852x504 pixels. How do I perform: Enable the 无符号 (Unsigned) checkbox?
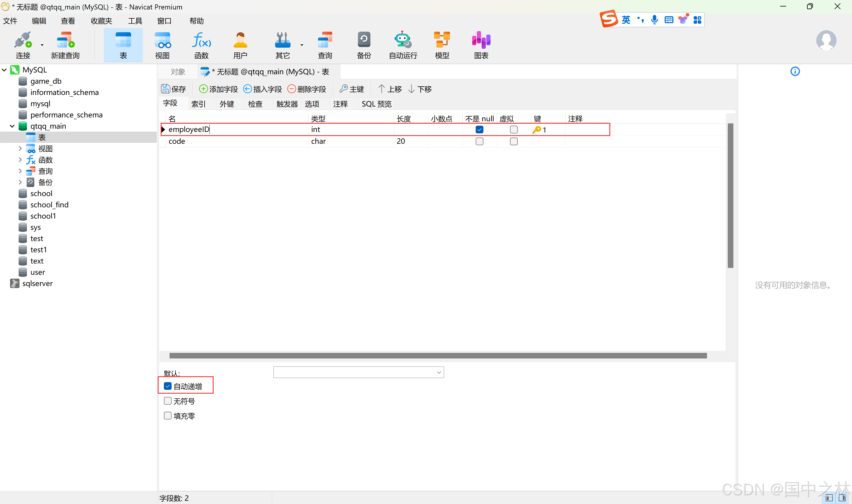click(x=168, y=401)
